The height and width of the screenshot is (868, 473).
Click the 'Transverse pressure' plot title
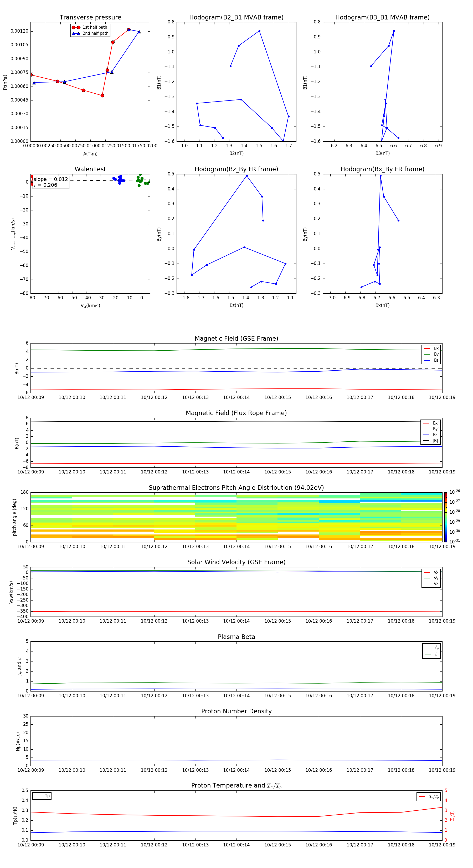(90, 18)
